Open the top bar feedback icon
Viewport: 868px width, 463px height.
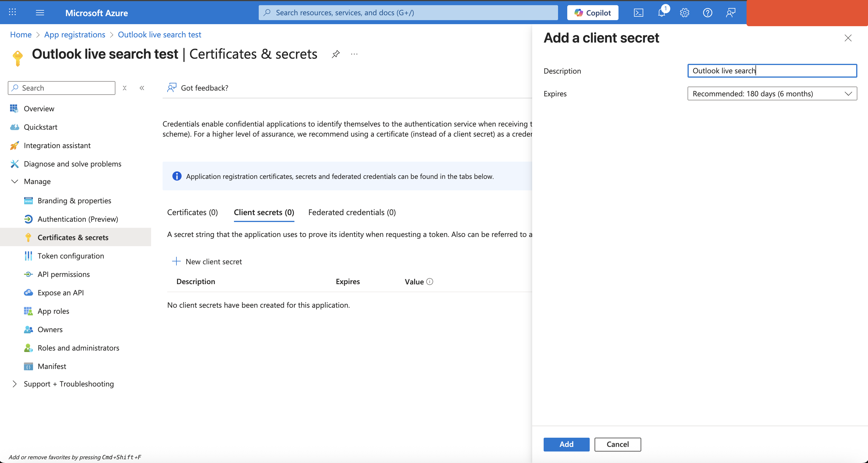730,13
